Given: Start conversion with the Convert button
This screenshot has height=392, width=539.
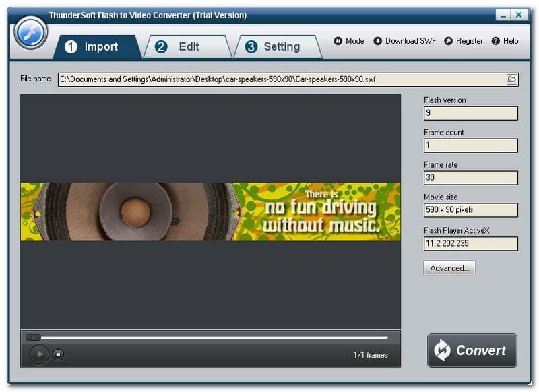Looking at the screenshot, I should coord(472,350).
